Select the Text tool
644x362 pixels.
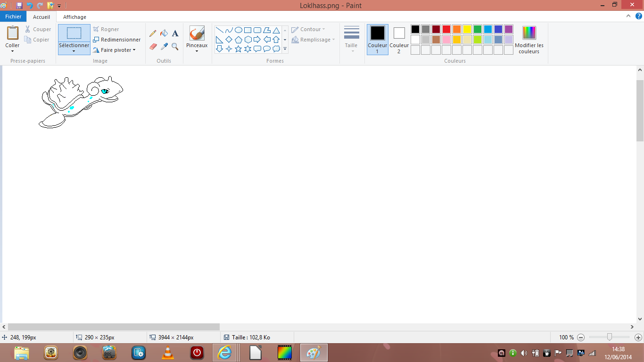(x=175, y=33)
